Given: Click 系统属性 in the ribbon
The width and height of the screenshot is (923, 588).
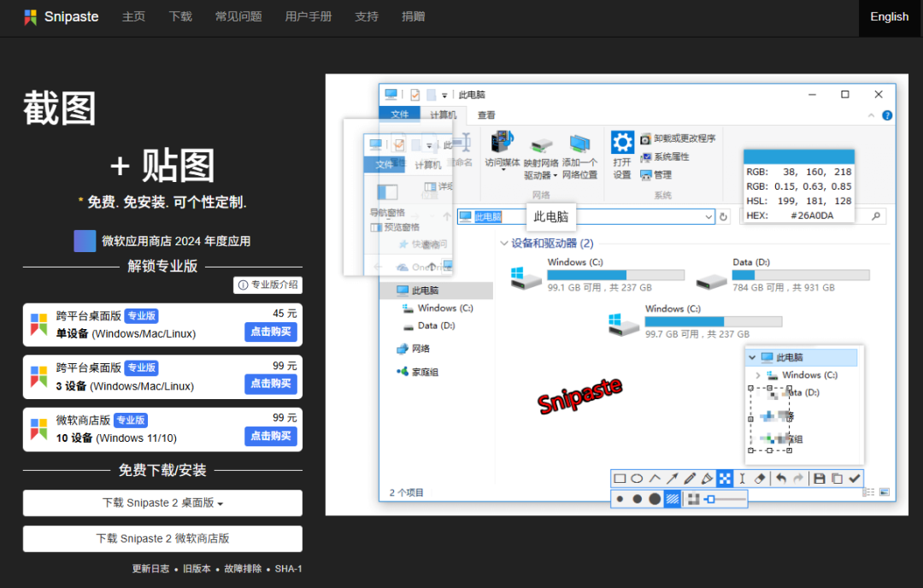Looking at the screenshot, I should tap(665, 156).
